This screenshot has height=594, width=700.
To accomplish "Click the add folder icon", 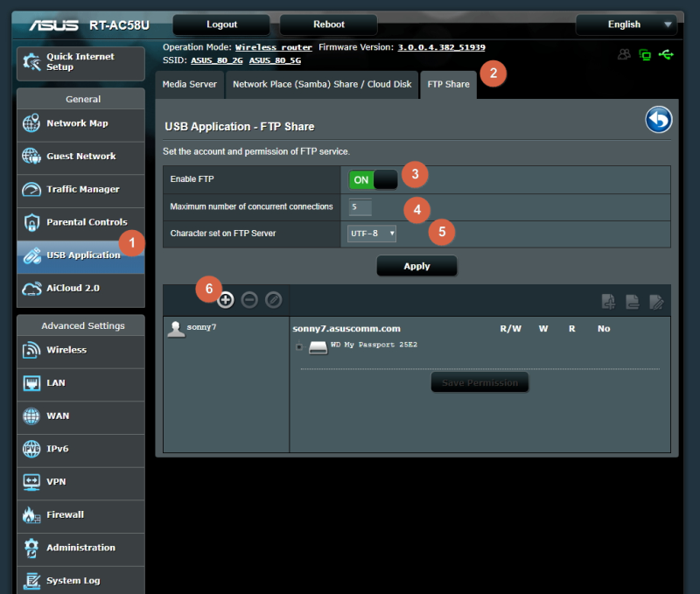I will click(608, 302).
